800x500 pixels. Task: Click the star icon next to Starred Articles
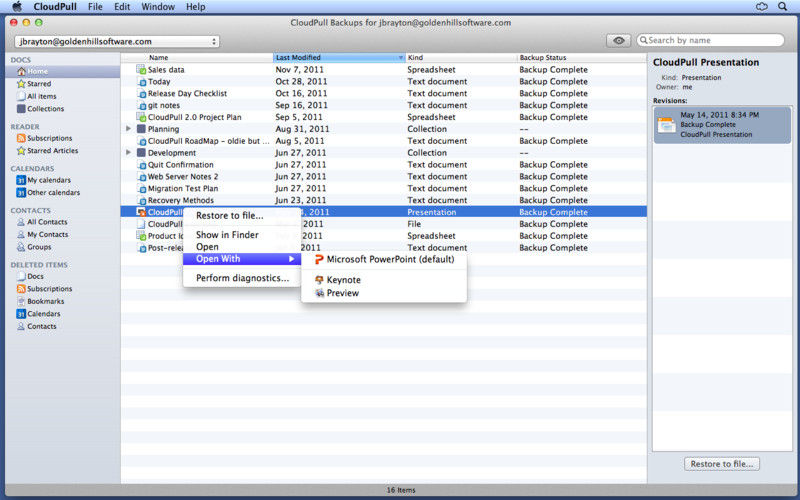[x=21, y=151]
